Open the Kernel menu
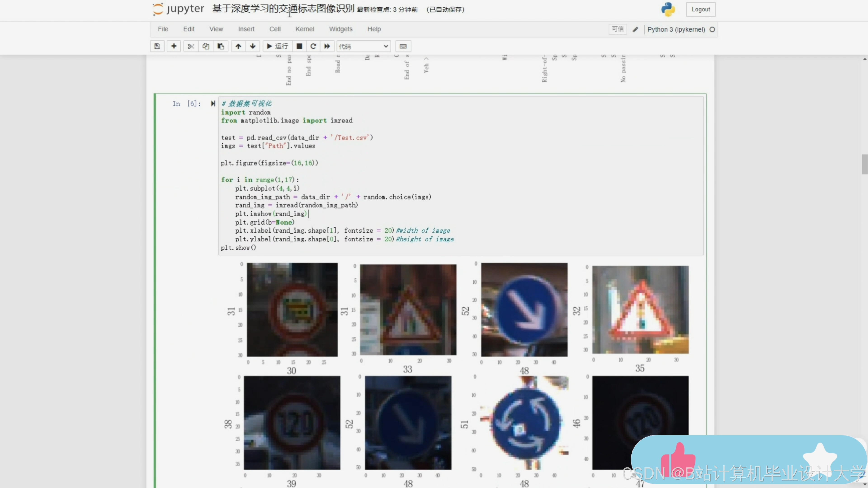The width and height of the screenshot is (868, 488). 305,29
